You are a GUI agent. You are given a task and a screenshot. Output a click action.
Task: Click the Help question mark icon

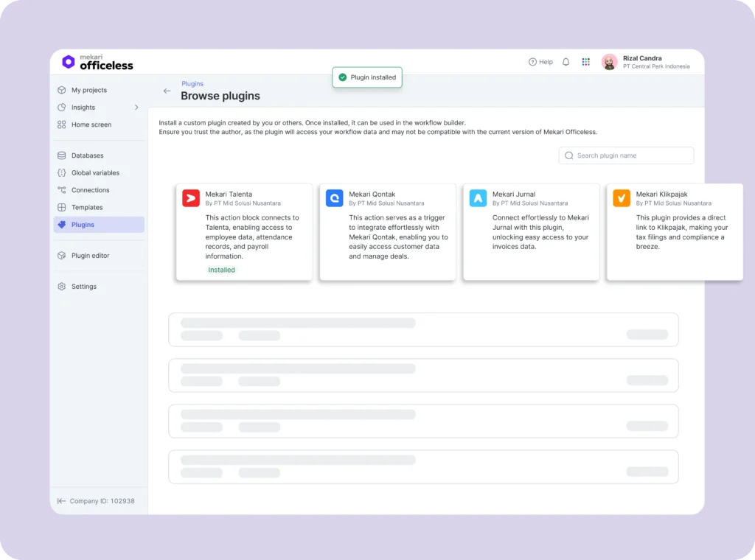coord(532,62)
